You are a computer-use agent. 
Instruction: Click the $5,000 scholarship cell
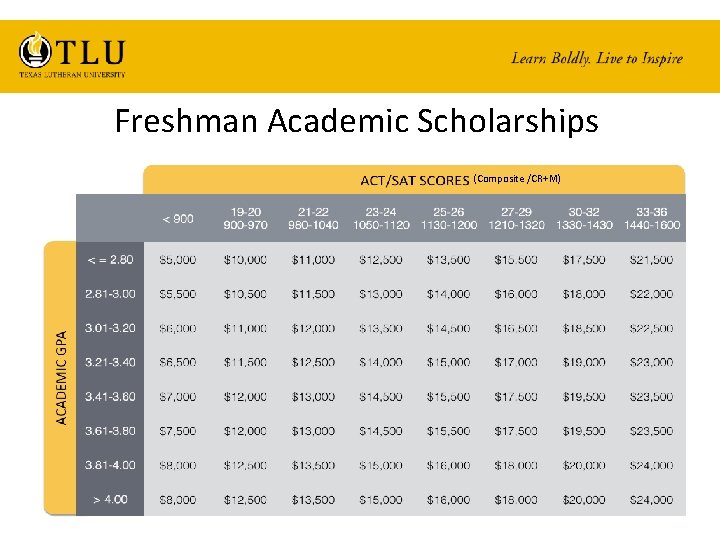(x=178, y=260)
